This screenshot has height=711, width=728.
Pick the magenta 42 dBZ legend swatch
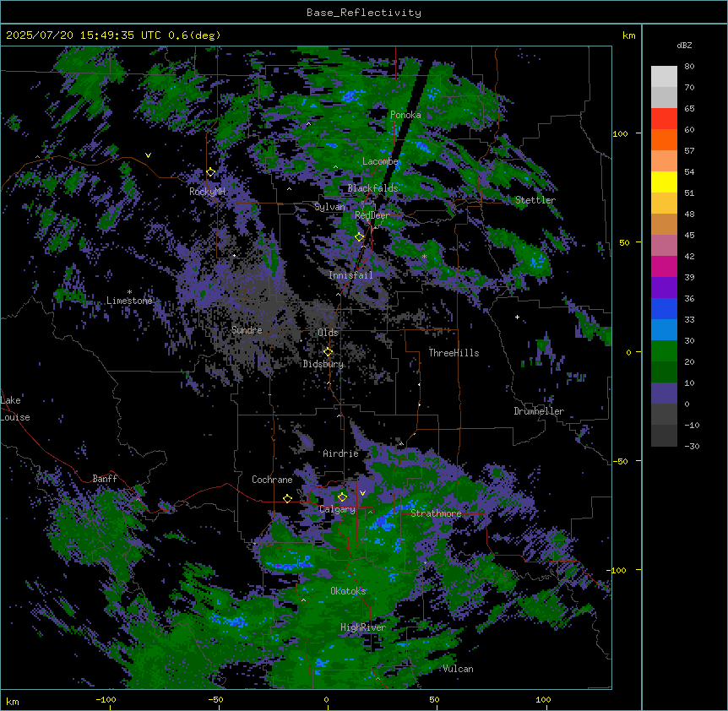(x=664, y=266)
